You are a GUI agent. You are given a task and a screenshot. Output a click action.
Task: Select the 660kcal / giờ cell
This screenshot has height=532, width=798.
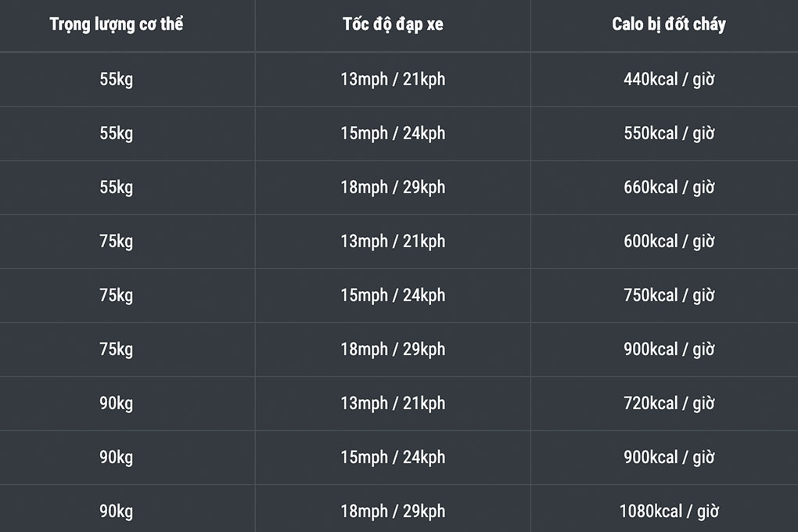tap(669, 187)
